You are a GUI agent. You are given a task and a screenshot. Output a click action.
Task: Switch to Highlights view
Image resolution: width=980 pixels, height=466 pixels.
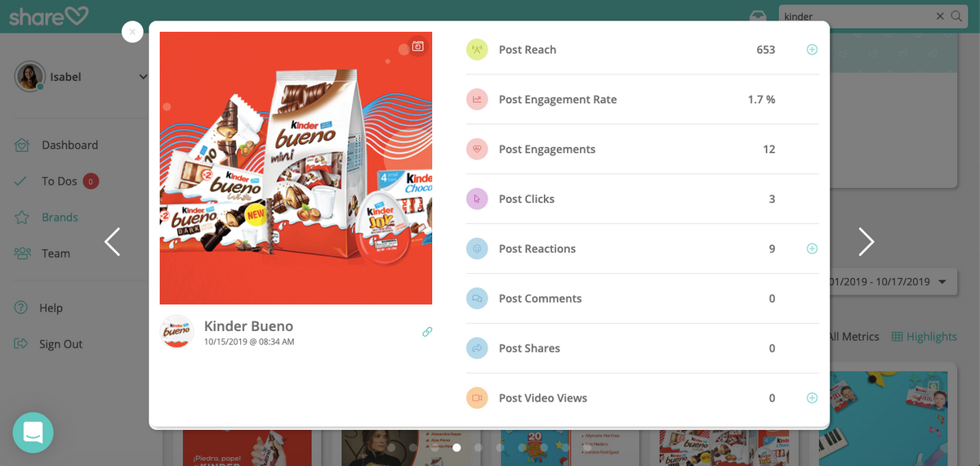pos(924,337)
